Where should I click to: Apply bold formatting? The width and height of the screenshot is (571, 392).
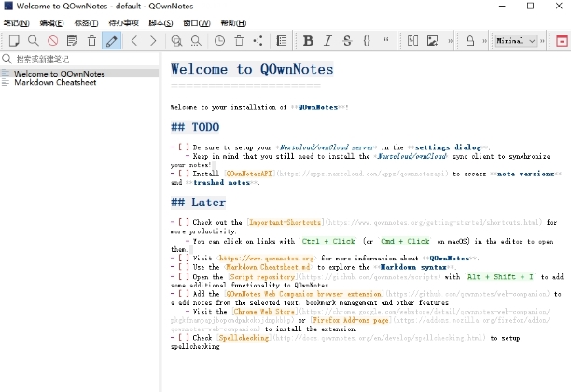pyautogui.click(x=309, y=40)
